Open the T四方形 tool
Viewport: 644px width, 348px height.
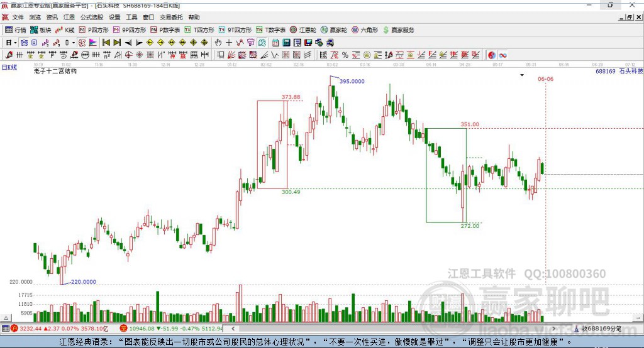pos(199,30)
